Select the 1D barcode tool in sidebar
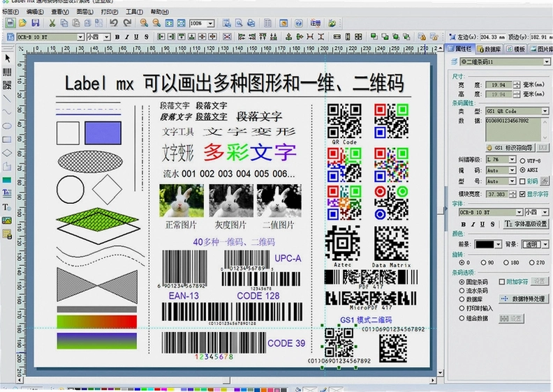Viewport: 553px width, 392px height. pos(7,73)
